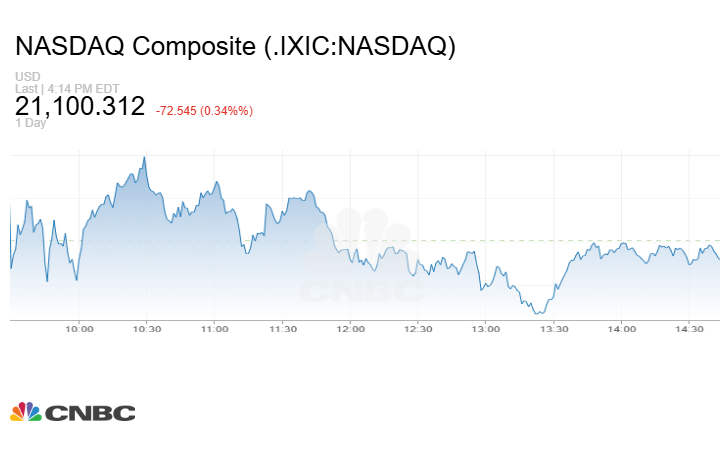Click the 12:30 time axis label
This screenshot has height=450, width=720.
[418, 329]
